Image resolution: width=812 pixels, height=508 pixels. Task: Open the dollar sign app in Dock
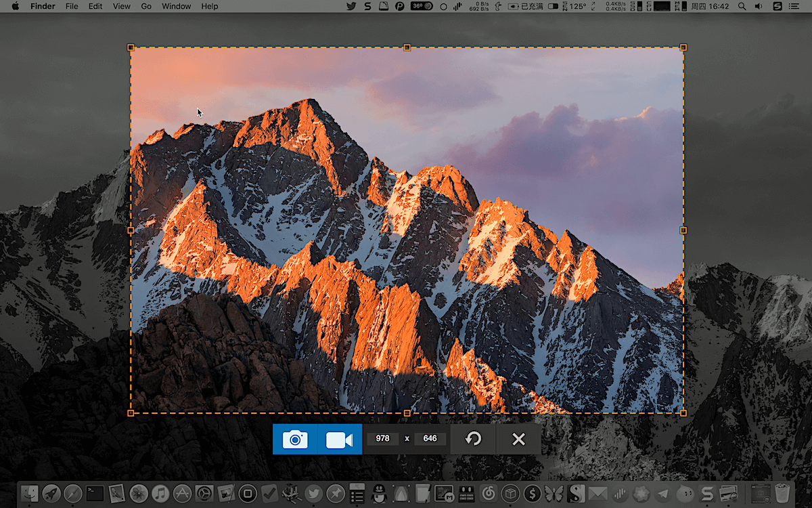(x=532, y=493)
